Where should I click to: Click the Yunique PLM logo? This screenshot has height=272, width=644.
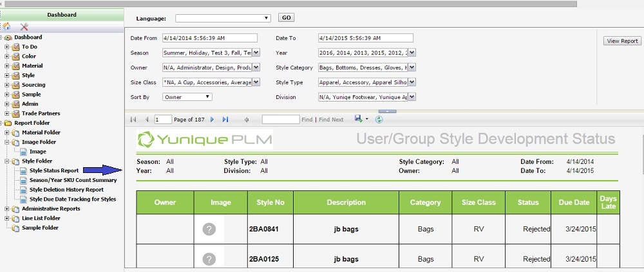pyautogui.click(x=205, y=140)
